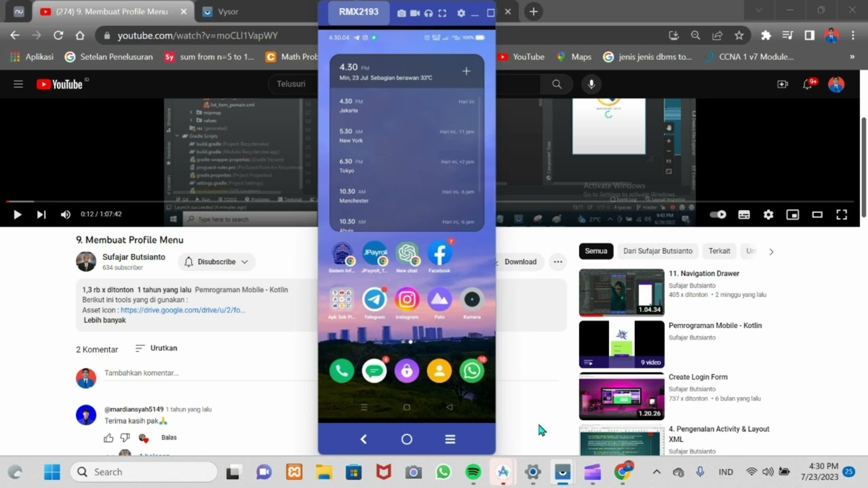
Task: Click the Download button below video
Action: (x=517, y=262)
